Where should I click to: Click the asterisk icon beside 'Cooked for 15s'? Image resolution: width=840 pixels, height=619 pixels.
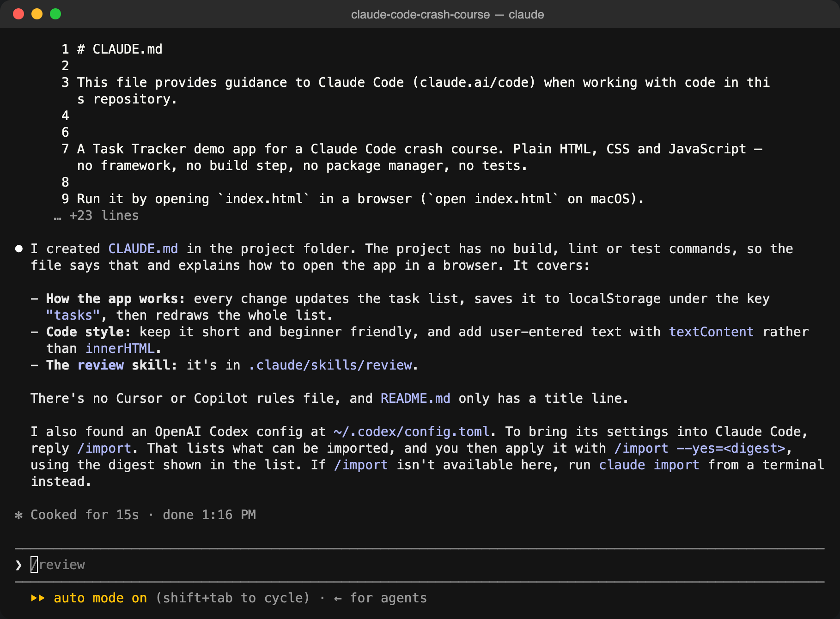(x=19, y=515)
